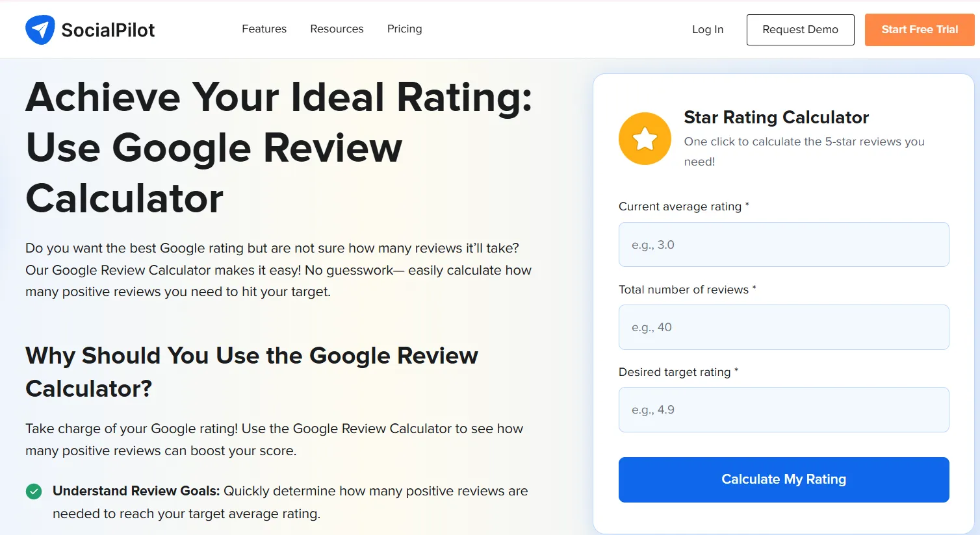Click the Current average rating input field
The height and width of the screenshot is (535, 980).
click(784, 244)
